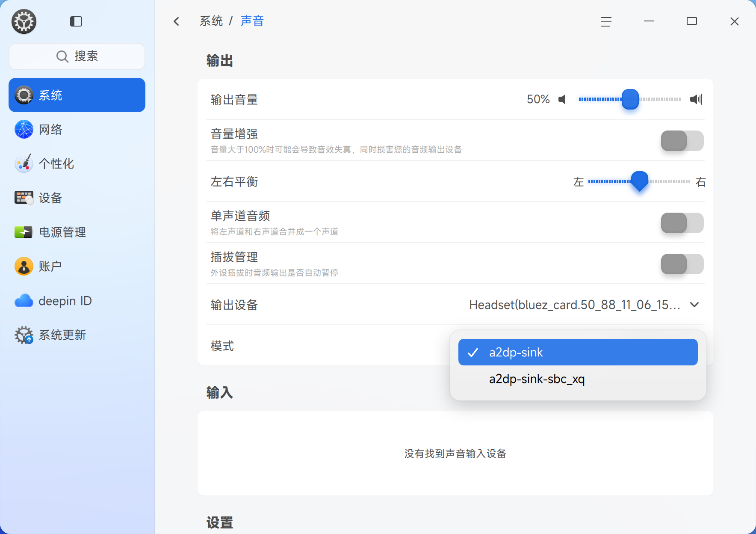Image resolution: width=756 pixels, height=534 pixels.
Task: Click the 系统 breadcrumb link
Action: (211, 21)
